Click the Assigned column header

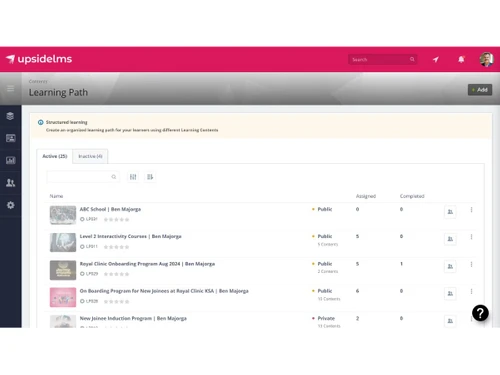pos(366,196)
